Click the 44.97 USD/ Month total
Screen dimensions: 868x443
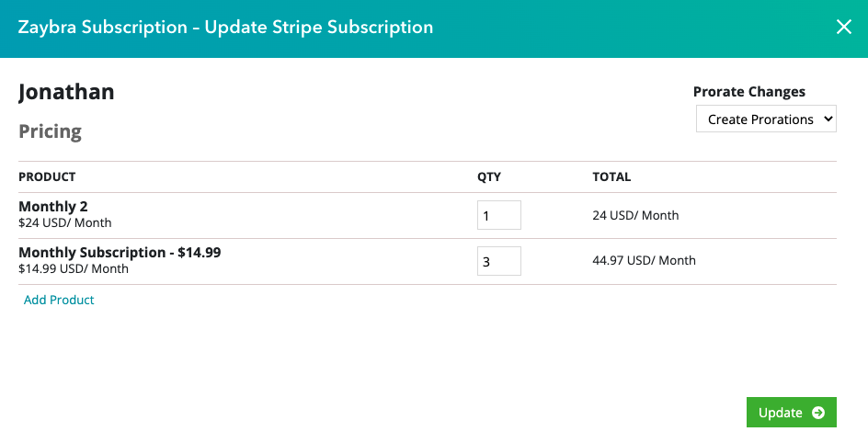tap(644, 260)
